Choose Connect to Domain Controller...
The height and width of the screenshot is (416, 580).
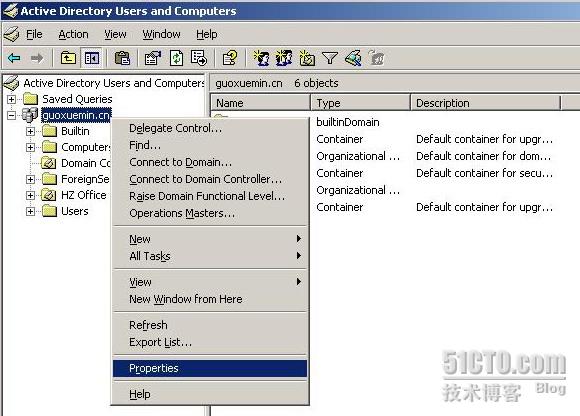pyautogui.click(x=210, y=179)
